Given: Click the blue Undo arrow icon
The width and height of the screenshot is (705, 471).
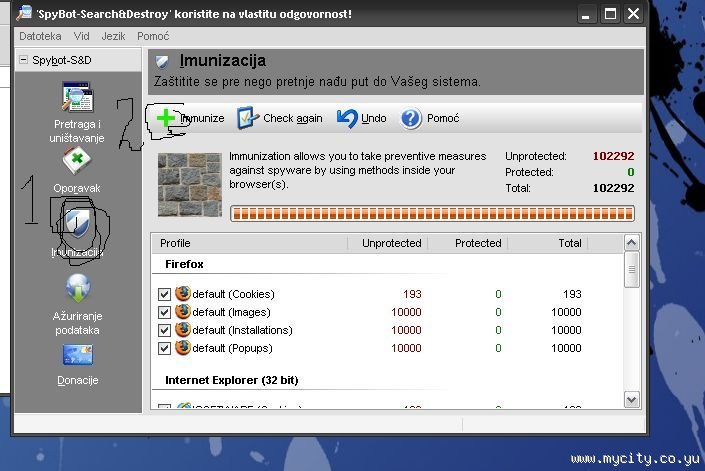Looking at the screenshot, I should [x=347, y=118].
